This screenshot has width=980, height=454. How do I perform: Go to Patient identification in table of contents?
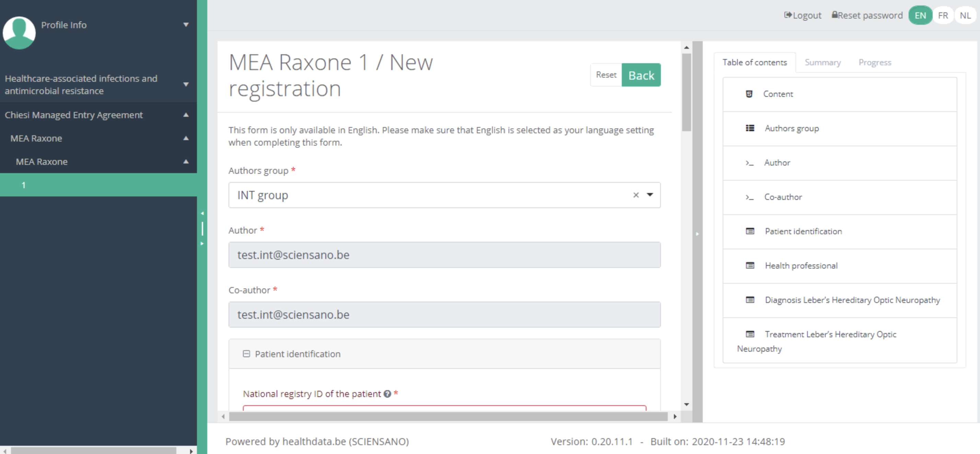tap(840, 231)
